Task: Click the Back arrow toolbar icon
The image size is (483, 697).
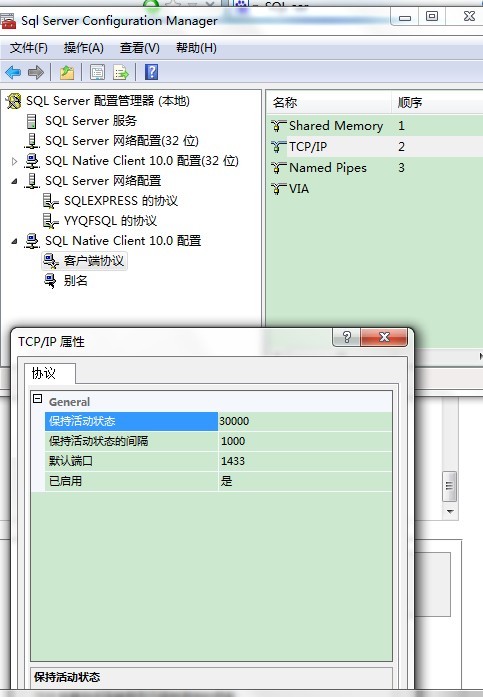Action: point(13,72)
